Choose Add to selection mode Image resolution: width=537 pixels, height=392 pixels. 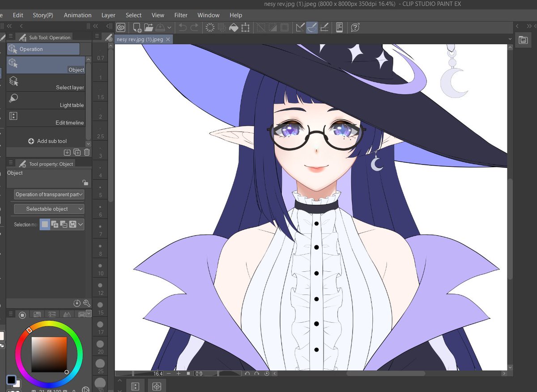[x=55, y=224]
